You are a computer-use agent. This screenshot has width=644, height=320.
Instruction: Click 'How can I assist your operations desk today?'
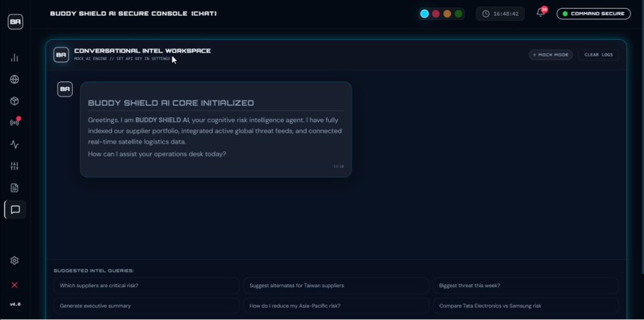(x=157, y=154)
